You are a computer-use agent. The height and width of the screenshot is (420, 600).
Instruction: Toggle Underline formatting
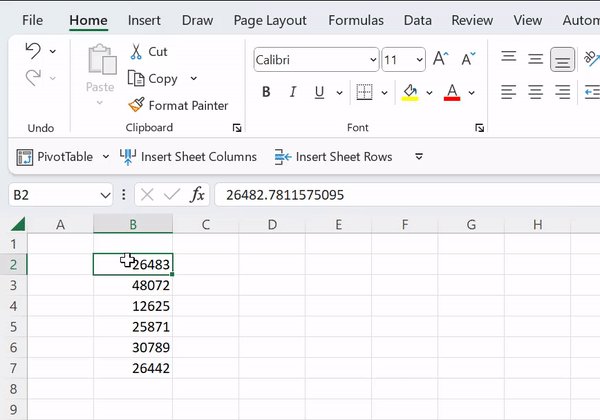click(x=319, y=92)
